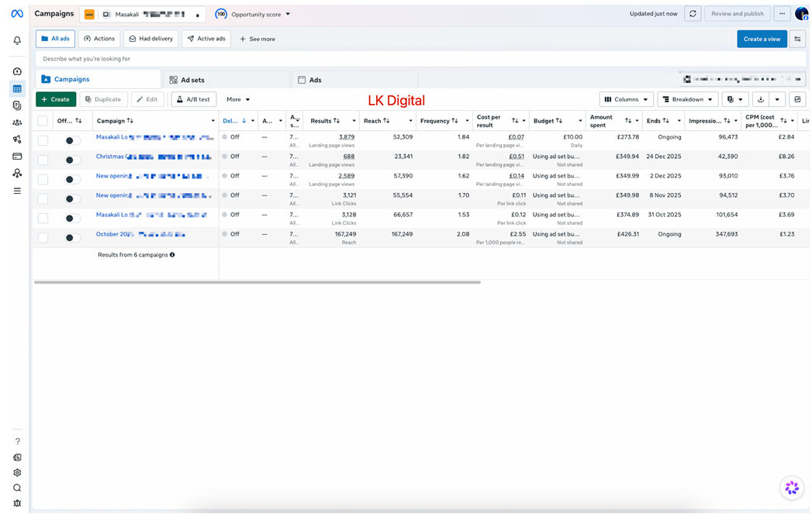Select all campaigns header checkbox

(x=43, y=121)
